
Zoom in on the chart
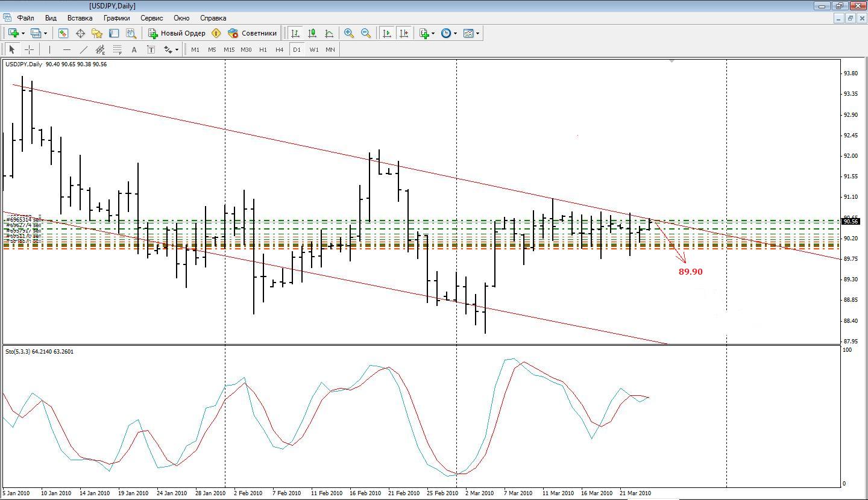[x=348, y=33]
